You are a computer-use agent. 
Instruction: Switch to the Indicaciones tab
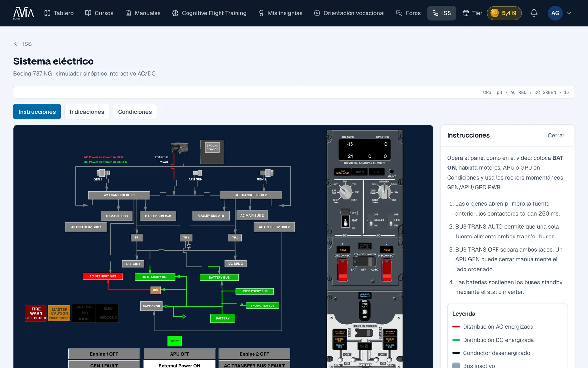87,112
